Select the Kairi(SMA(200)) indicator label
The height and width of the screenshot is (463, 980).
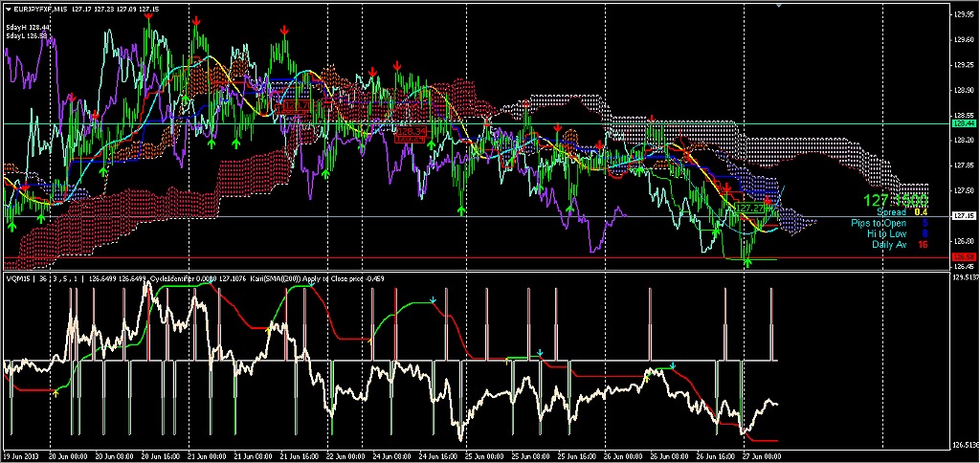click(x=256, y=278)
